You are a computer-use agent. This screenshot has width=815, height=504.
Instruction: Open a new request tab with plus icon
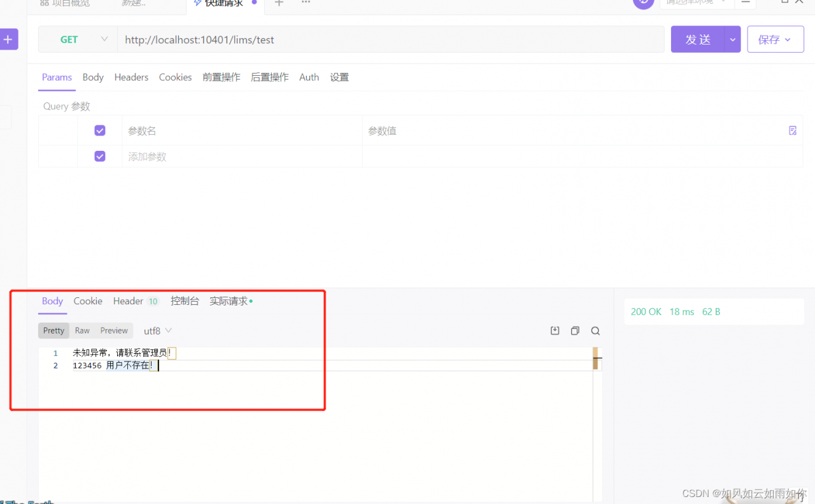click(279, 3)
